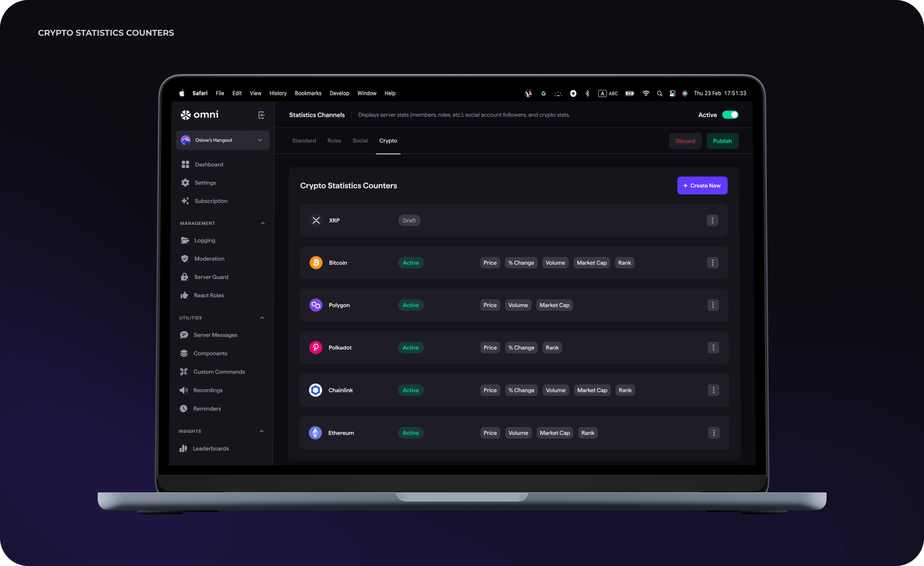924x566 pixels.
Task: Click the Polygon three-dot options icon
Action: click(x=713, y=305)
